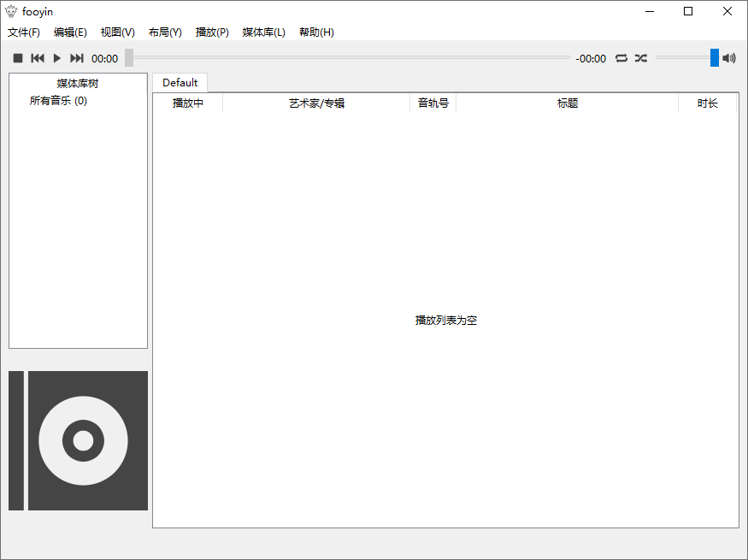This screenshot has height=560, width=748.
Task: Enable shuffle playback
Action: coord(641,58)
